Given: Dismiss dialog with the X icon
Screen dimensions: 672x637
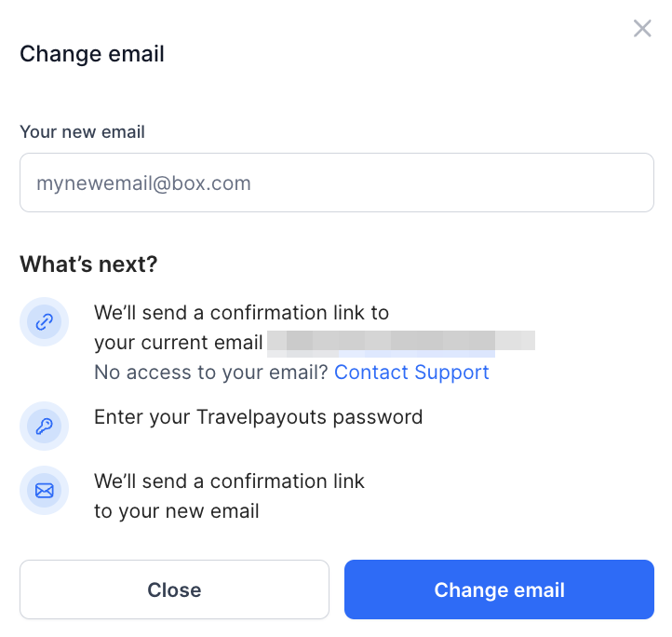Looking at the screenshot, I should point(642,29).
